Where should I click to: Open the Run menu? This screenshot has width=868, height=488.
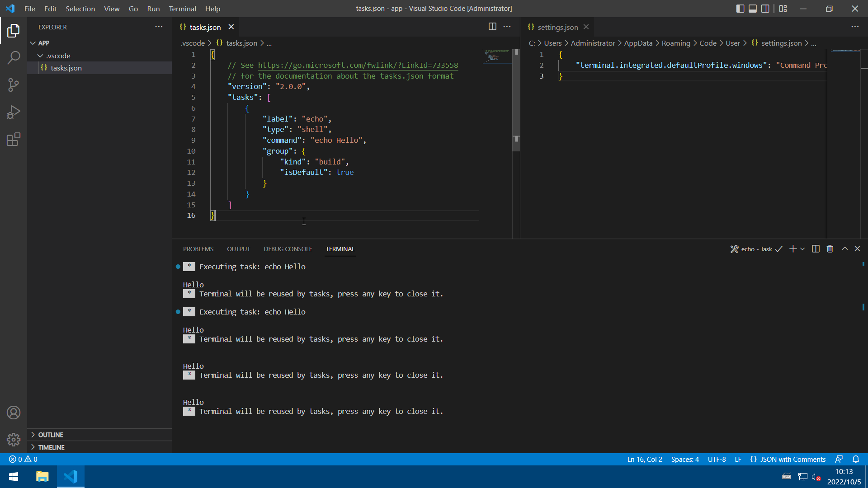pyautogui.click(x=153, y=9)
